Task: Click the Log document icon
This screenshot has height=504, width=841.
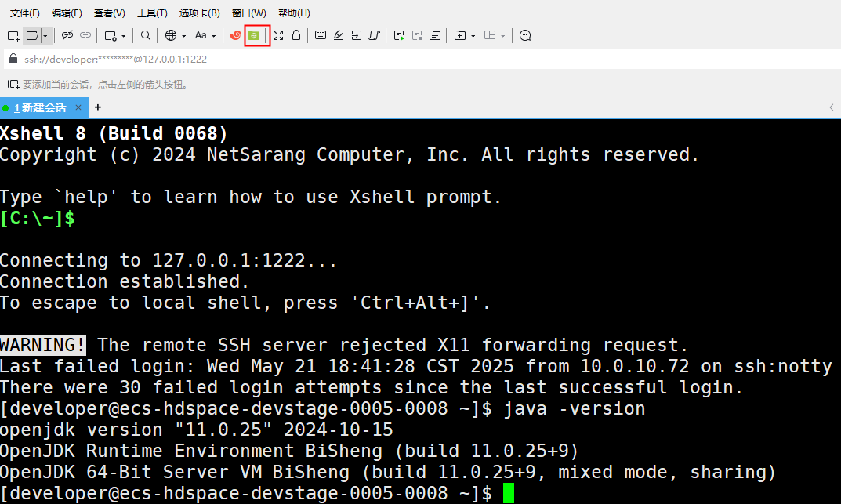Action: (435, 35)
